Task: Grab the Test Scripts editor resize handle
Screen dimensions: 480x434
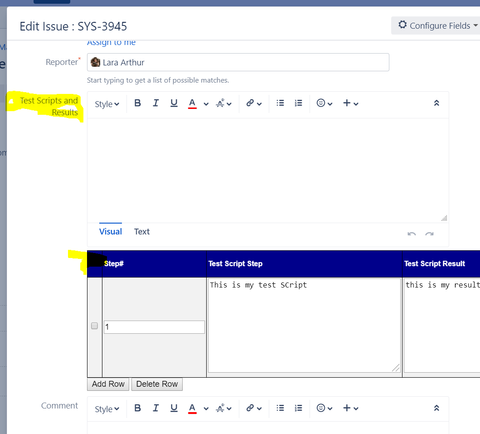Action: click(444, 218)
